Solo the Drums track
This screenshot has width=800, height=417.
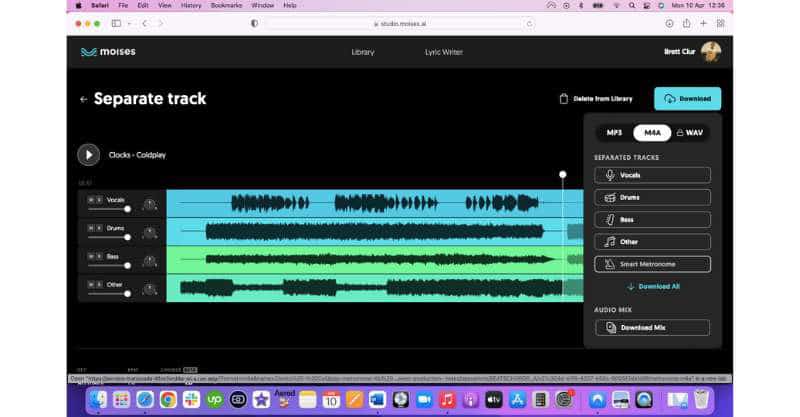tap(99, 228)
